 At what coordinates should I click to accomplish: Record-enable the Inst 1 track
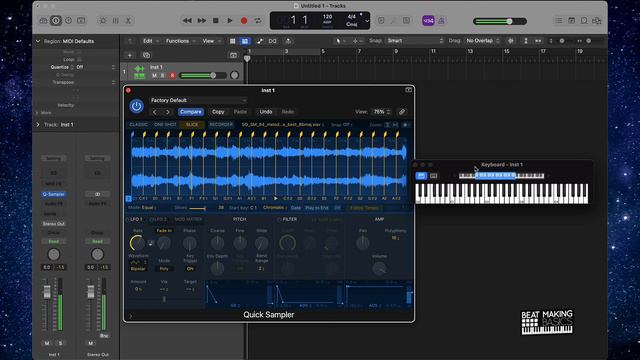click(172, 76)
